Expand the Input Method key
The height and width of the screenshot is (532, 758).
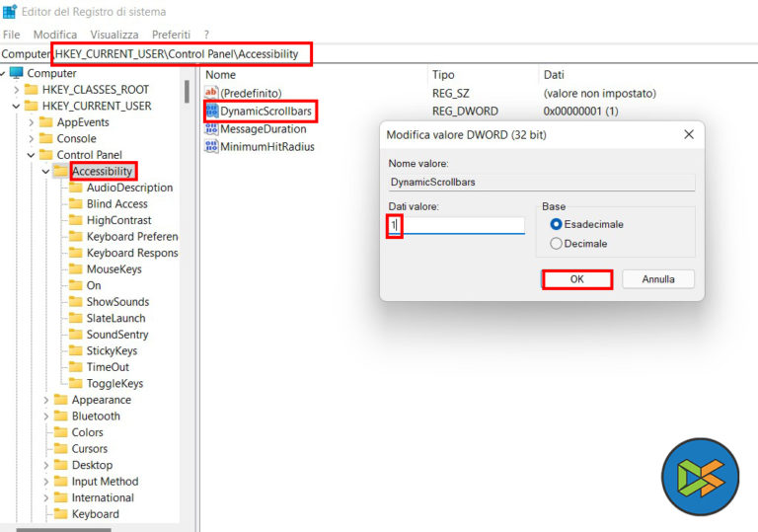[46, 482]
